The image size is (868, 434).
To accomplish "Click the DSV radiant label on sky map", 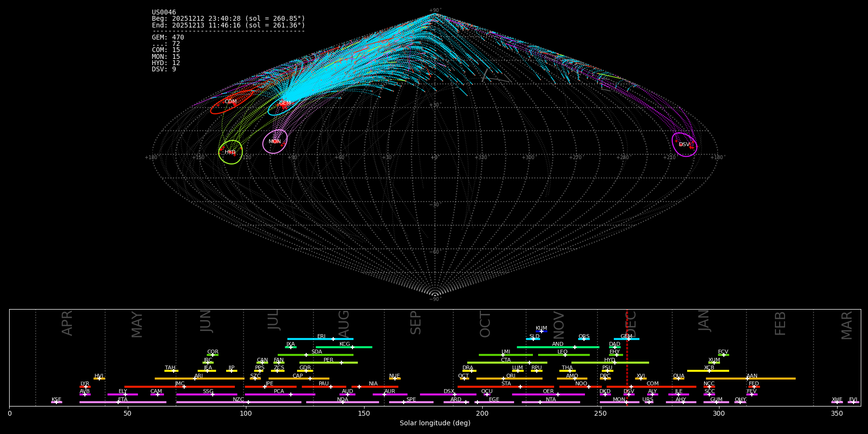I will point(684,145).
